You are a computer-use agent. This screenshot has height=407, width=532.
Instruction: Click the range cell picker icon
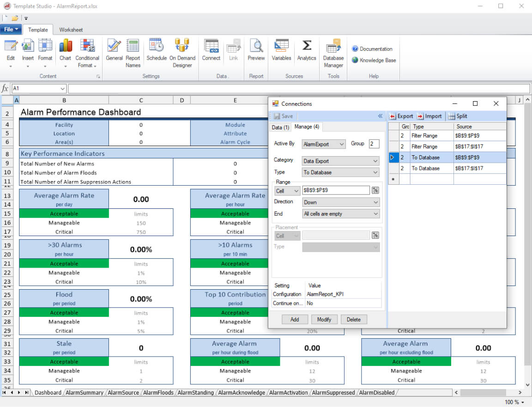point(375,190)
